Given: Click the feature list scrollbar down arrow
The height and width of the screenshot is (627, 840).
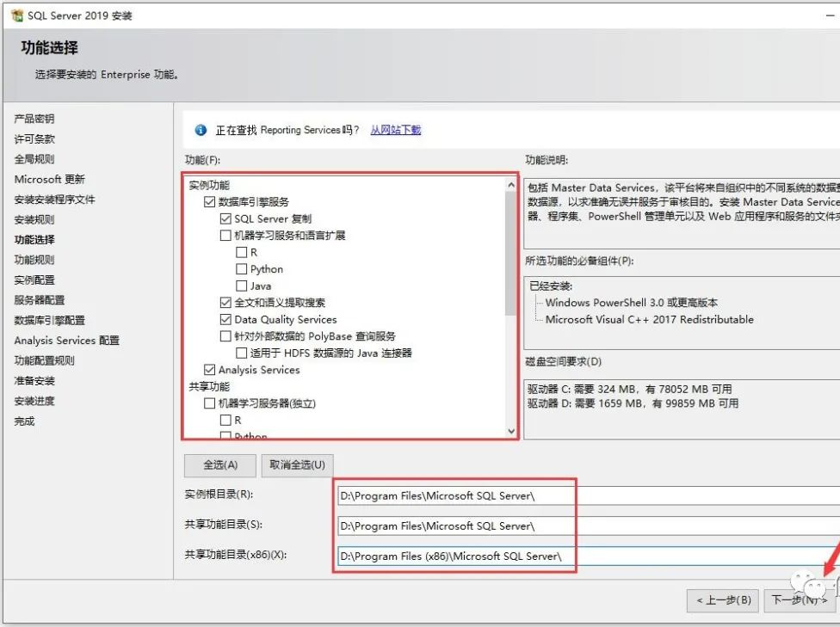Looking at the screenshot, I should point(511,431).
